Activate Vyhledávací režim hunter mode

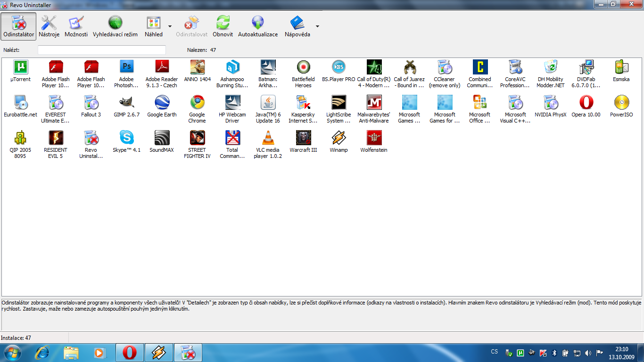[115, 26]
